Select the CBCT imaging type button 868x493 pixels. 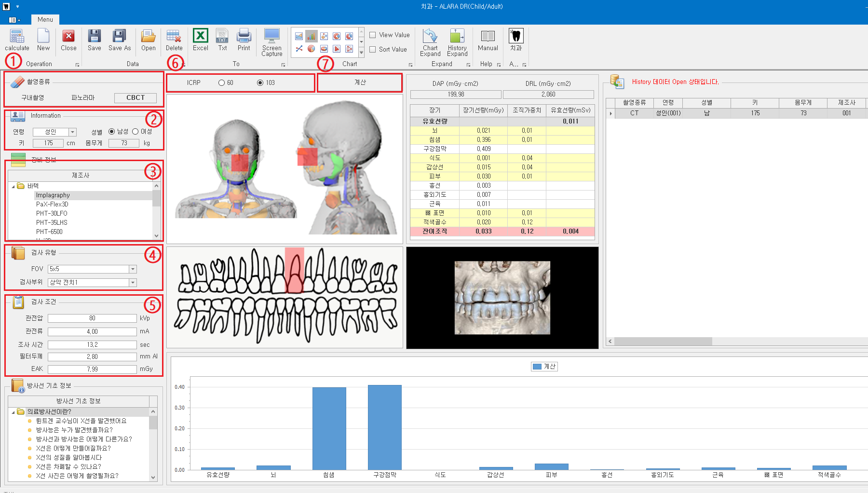tap(135, 98)
